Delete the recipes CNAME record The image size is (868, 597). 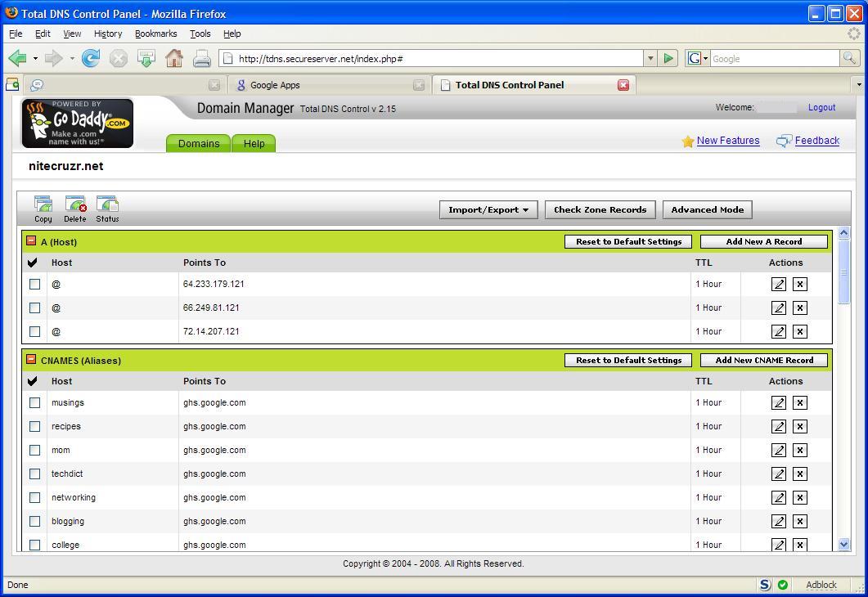point(800,427)
